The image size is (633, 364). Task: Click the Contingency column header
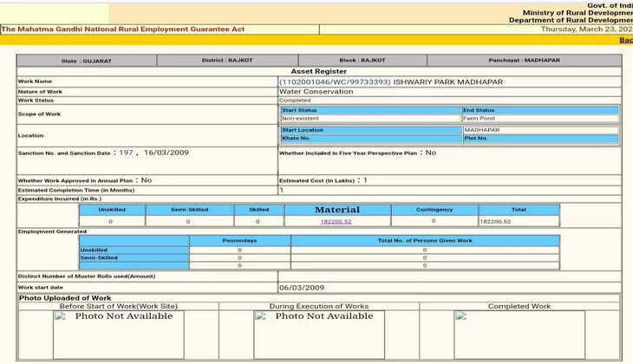pyautogui.click(x=434, y=210)
